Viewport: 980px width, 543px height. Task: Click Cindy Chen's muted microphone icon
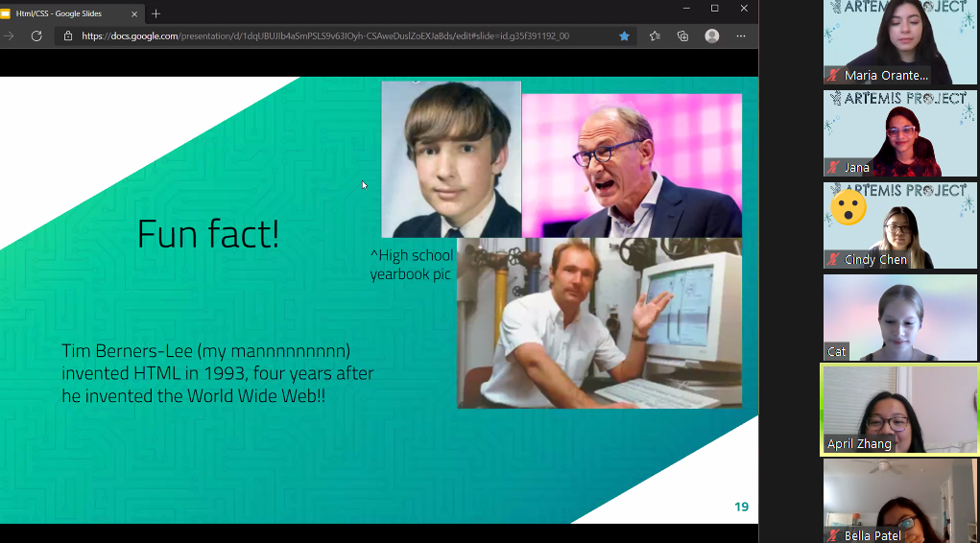pyautogui.click(x=833, y=259)
